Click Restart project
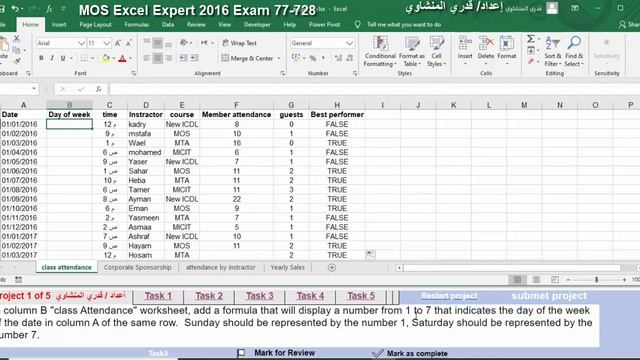 (x=449, y=296)
